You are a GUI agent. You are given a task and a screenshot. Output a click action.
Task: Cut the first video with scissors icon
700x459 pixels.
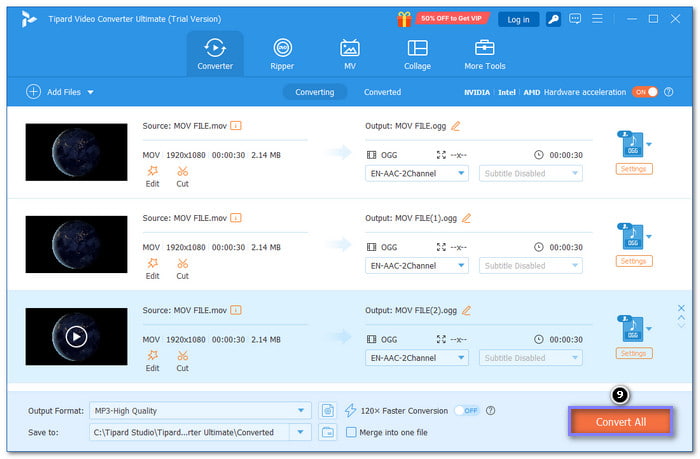[x=182, y=176]
